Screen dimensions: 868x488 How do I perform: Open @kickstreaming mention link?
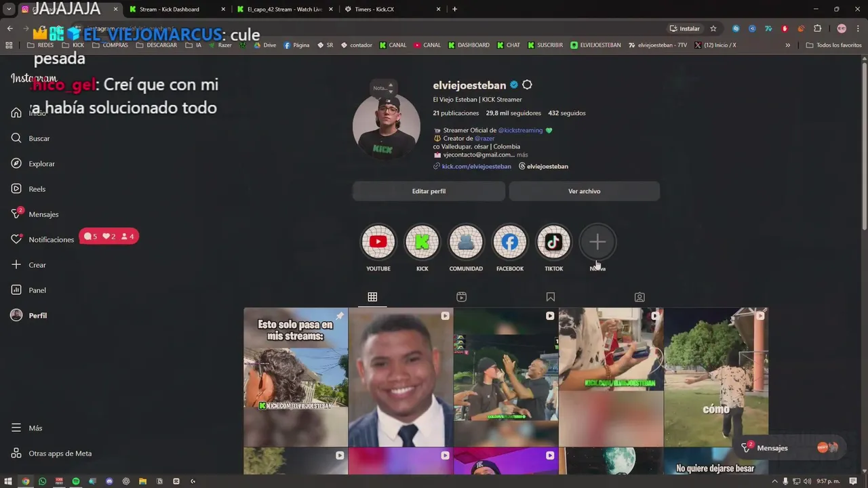[521, 130]
